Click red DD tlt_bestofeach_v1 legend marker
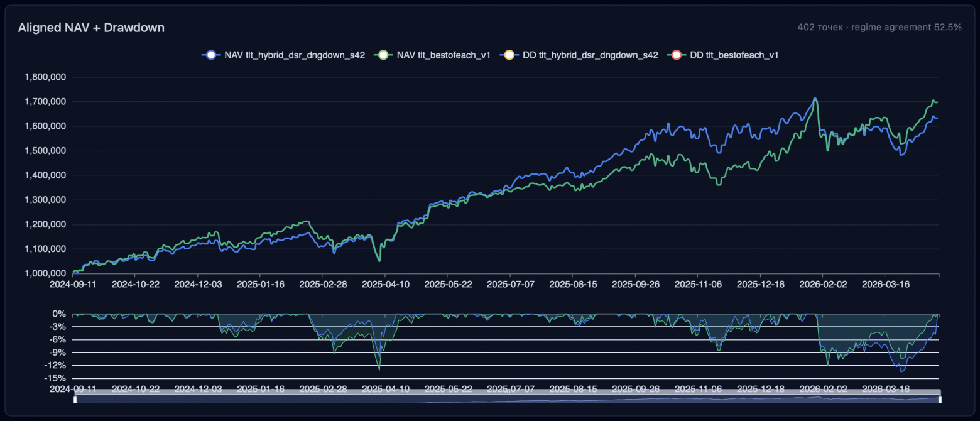980x421 pixels. [x=677, y=55]
